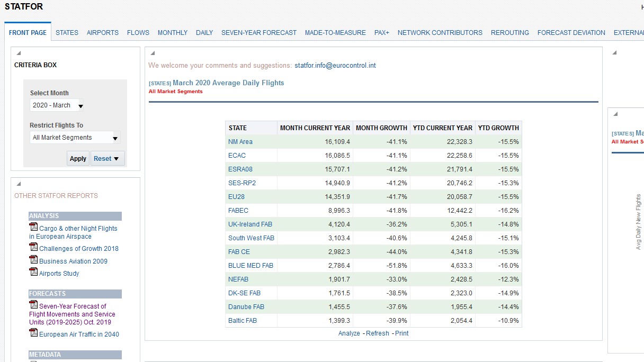This screenshot has width=644, height=362.
Task: Click the STATE column header
Action: (x=252, y=128)
